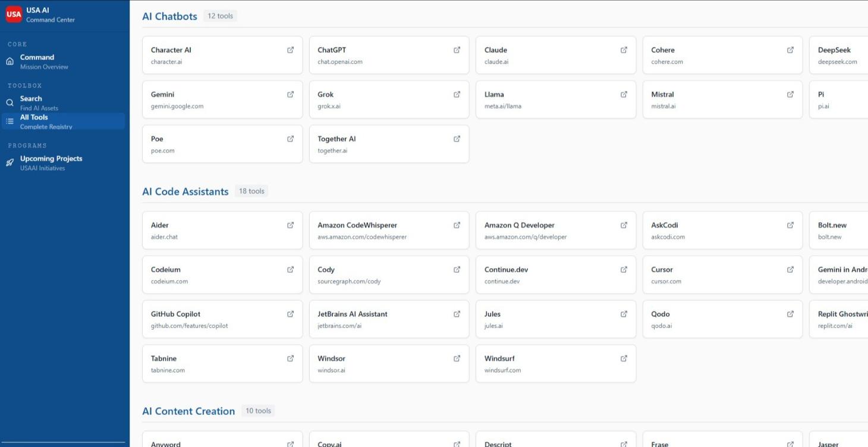Click the All Tools list icon
The width and height of the screenshot is (868, 447).
coord(10,121)
